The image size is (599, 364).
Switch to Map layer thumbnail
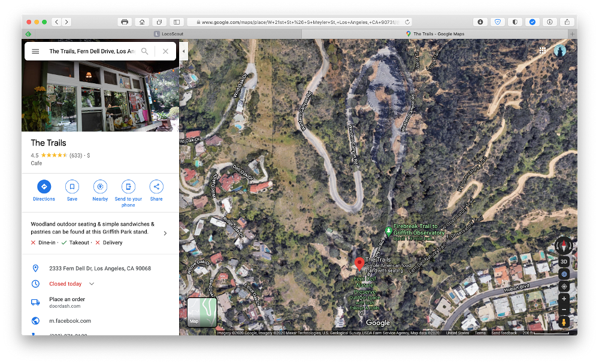tap(202, 313)
